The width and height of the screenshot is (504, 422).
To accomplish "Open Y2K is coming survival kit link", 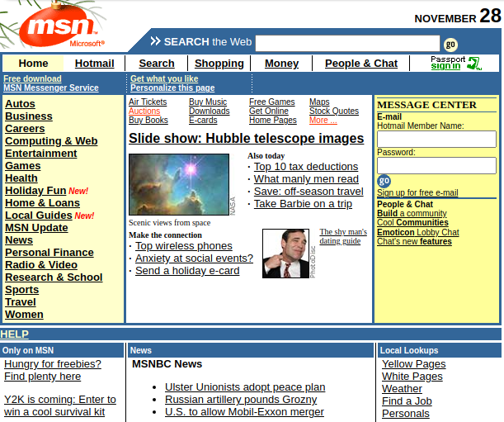I will pyautogui.click(x=59, y=405).
